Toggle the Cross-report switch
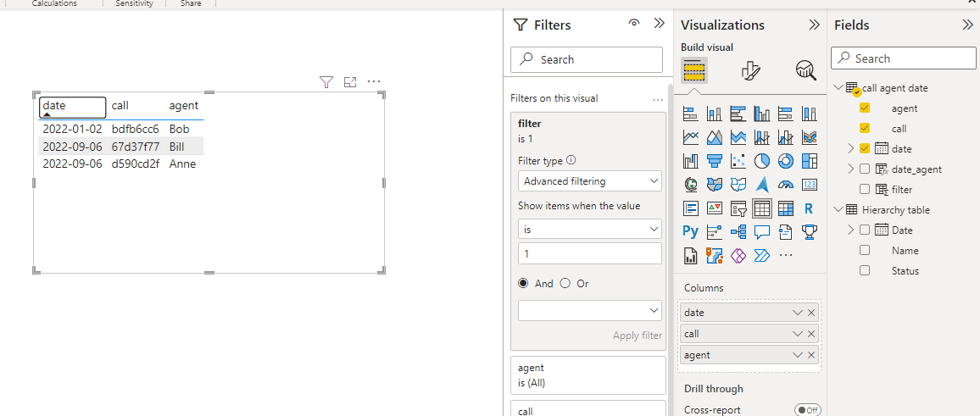Viewport: 980px width, 416px height. [x=808, y=410]
